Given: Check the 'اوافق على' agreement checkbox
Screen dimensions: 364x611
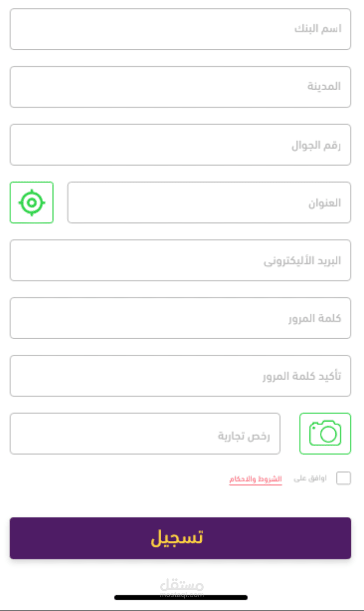Looking at the screenshot, I should [343, 478].
